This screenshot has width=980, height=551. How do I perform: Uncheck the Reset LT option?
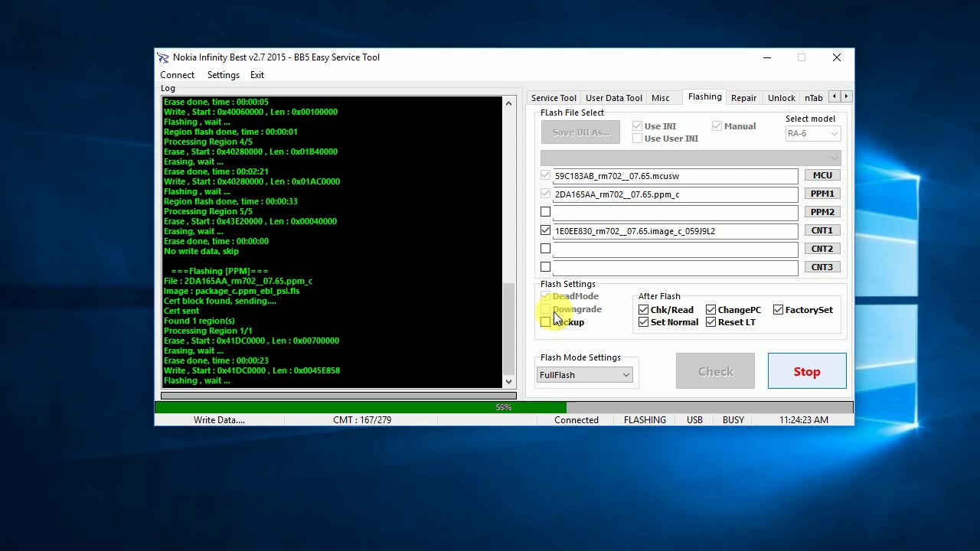(x=710, y=322)
